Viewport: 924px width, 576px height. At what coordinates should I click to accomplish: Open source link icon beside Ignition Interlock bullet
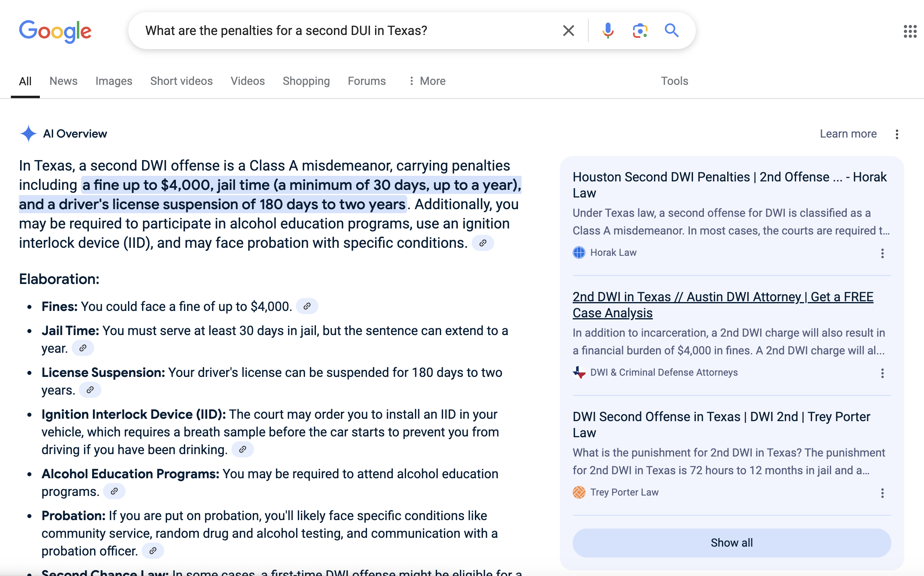click(x=243, y=450)
